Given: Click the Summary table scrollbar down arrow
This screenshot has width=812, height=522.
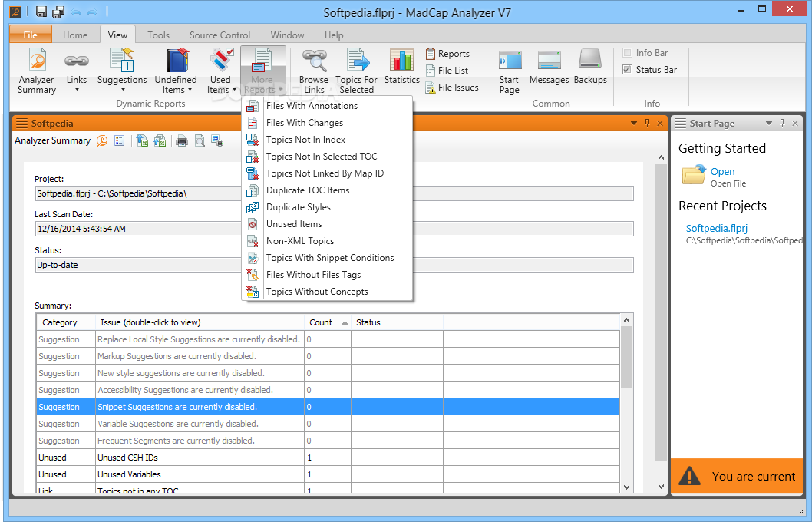Looking at the screenshot, I should pos(626,487).
